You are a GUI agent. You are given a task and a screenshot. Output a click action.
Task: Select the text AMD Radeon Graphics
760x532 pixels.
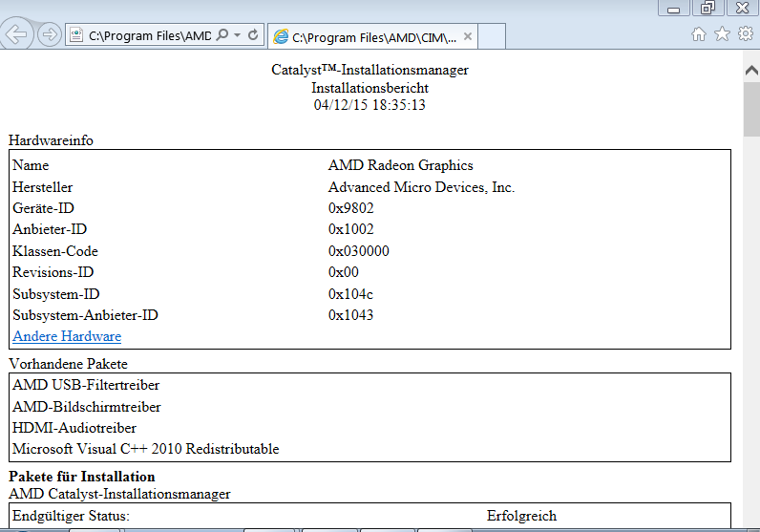(x=400, y=165)
